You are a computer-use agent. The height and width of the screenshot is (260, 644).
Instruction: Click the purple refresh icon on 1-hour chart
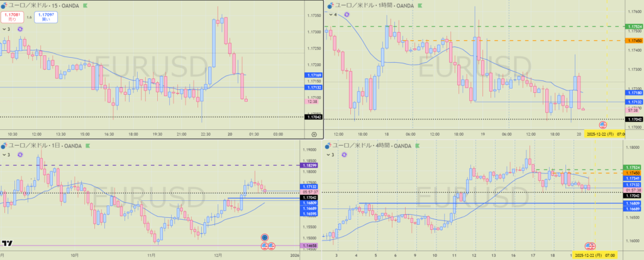[345, 14]
